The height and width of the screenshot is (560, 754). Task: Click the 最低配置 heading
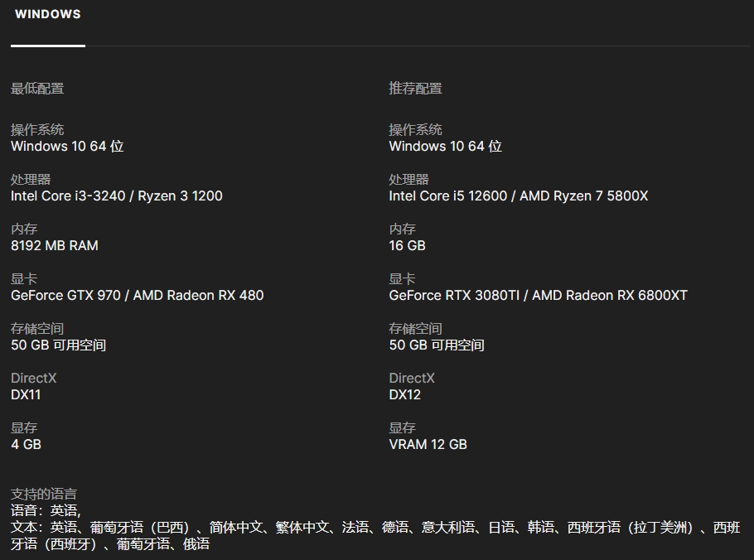coord(37,89)
